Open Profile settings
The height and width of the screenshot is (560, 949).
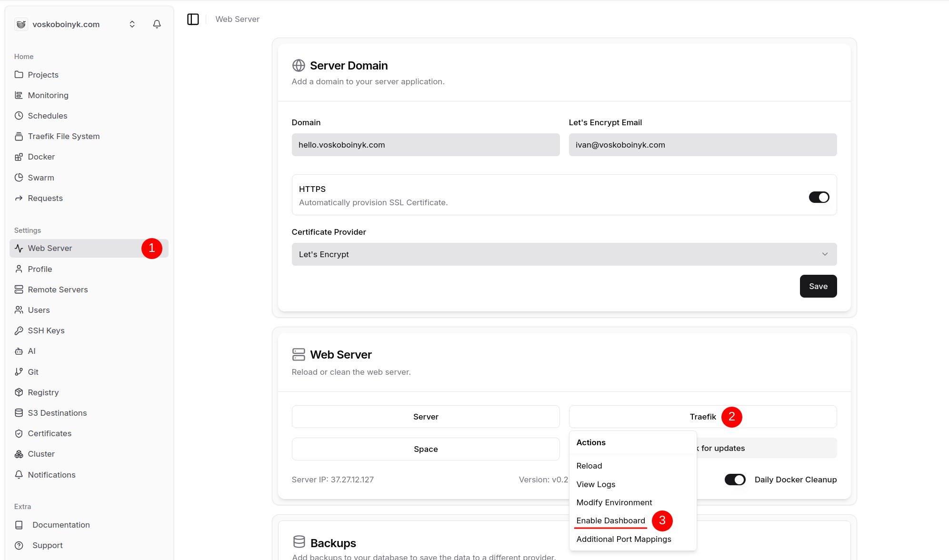(x=89, y=269)
